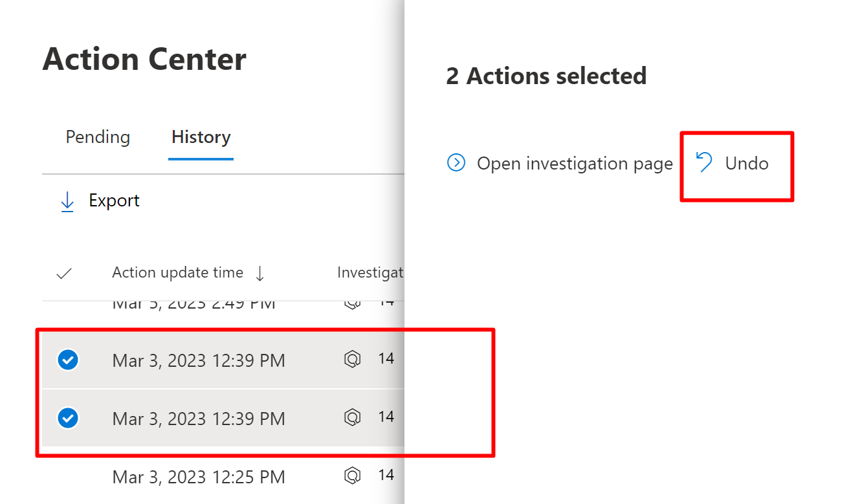Sort by the Action update time column header
The width and height of the screenshot is (849, 504).
[177, 273]
